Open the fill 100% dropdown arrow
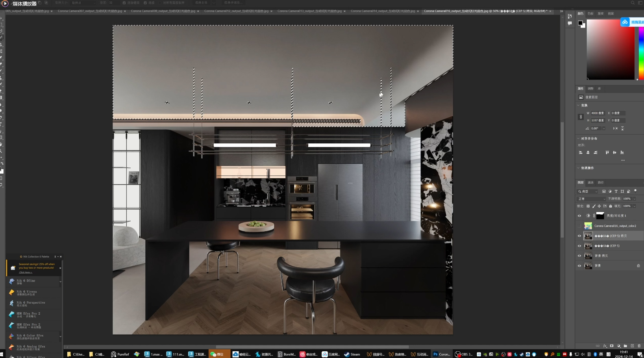 click(x=635, y=206)
